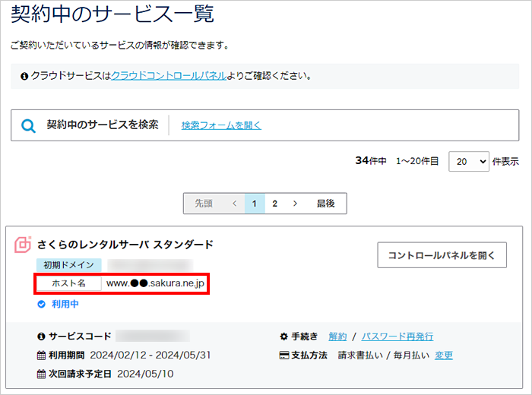Click the next page chevron
Image resolution: width=532 pixels, height=395 pixels.
point(295,204)
